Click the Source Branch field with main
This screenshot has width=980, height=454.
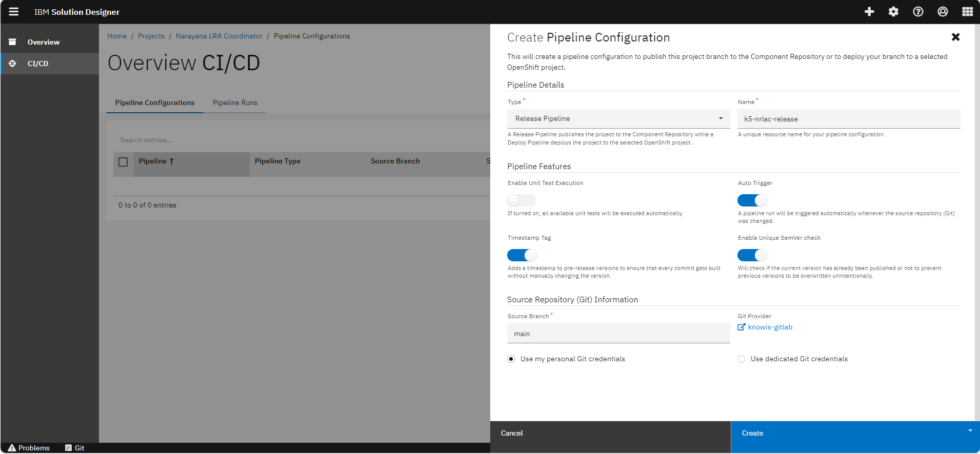(x=618, y=334)
